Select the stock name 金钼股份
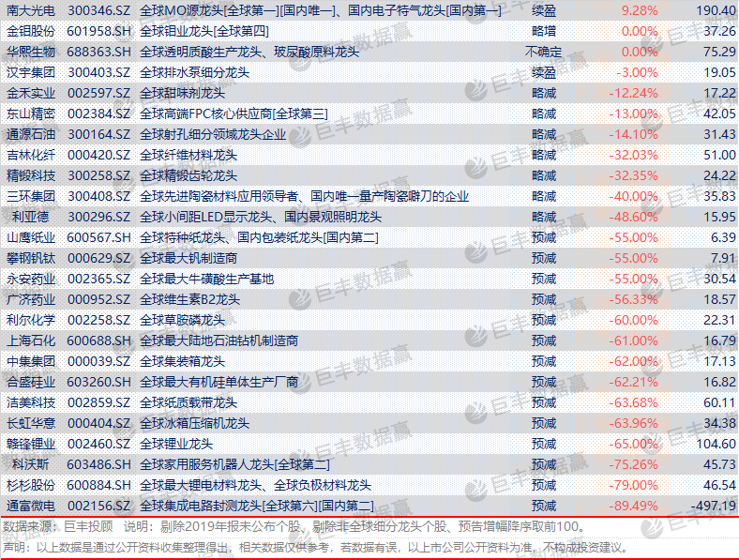Screen dimensions: 739x560 [x=31, y=31]
